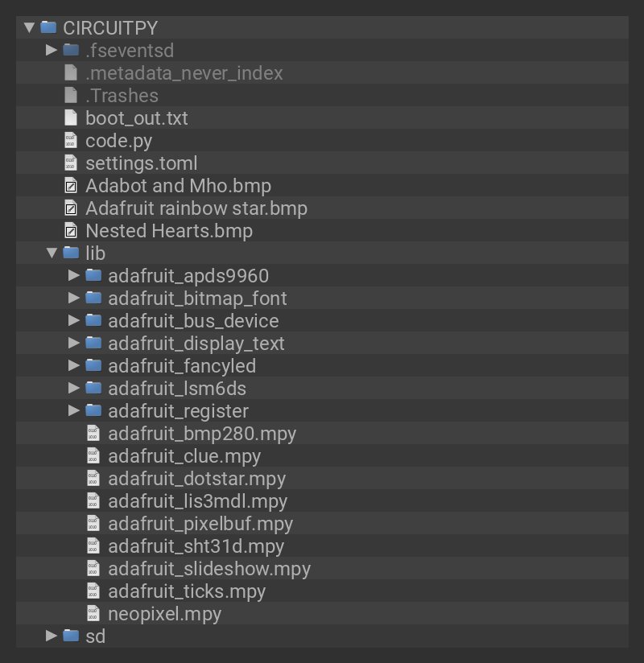Select the adafruit_bitmap_font folder name
Screen dimensions: 644x663
coord(197,299)
